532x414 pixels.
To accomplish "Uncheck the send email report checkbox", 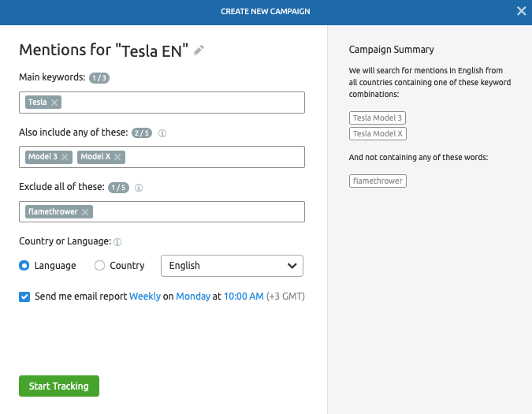I will 24,297.
